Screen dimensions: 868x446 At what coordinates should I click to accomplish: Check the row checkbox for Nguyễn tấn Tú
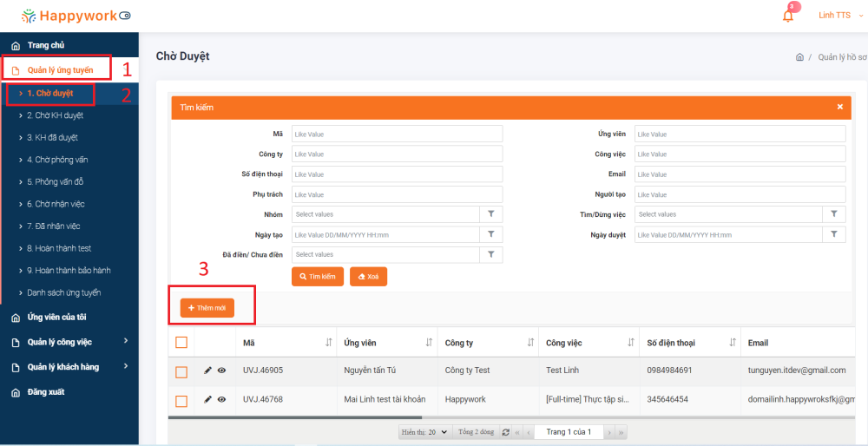pos(181,371)
